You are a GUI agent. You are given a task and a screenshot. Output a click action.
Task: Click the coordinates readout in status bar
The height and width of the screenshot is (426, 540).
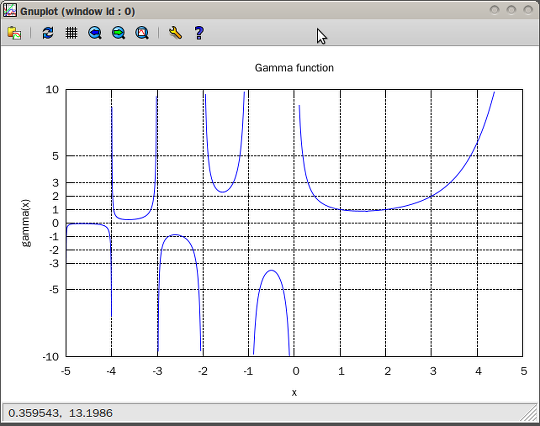(60, 413)
